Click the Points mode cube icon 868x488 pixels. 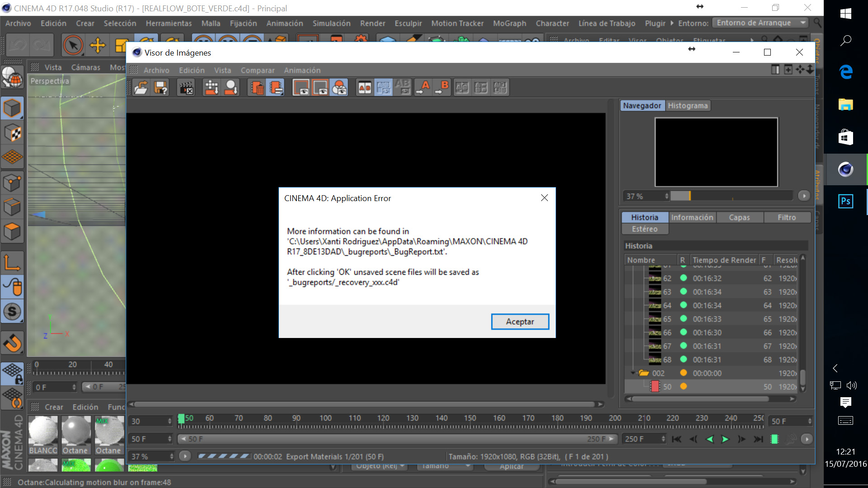click(12, 183)
